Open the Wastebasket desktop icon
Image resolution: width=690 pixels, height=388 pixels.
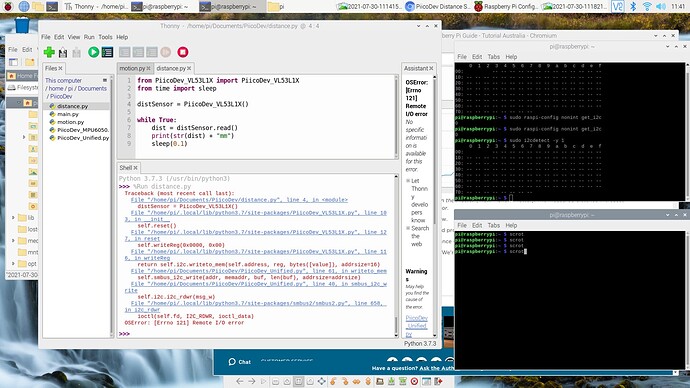[22, 25]
